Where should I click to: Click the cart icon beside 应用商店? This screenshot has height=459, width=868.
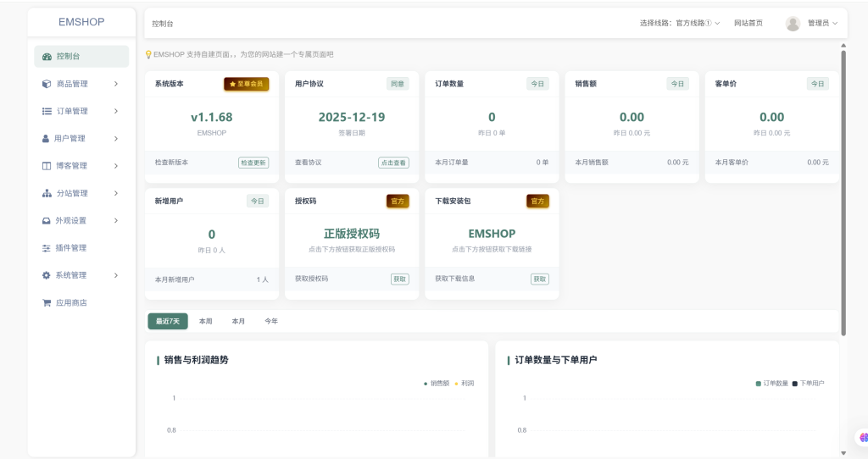point(47,303)
